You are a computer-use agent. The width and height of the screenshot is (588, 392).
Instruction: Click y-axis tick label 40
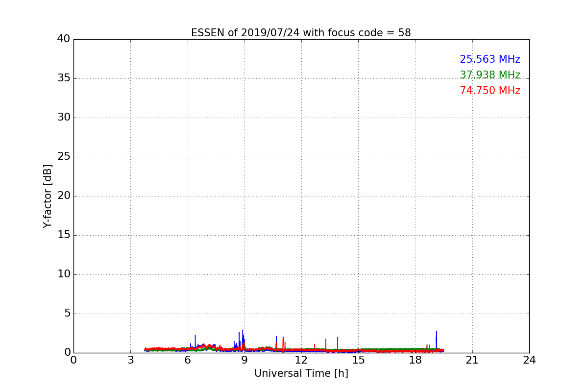point(63,39)
